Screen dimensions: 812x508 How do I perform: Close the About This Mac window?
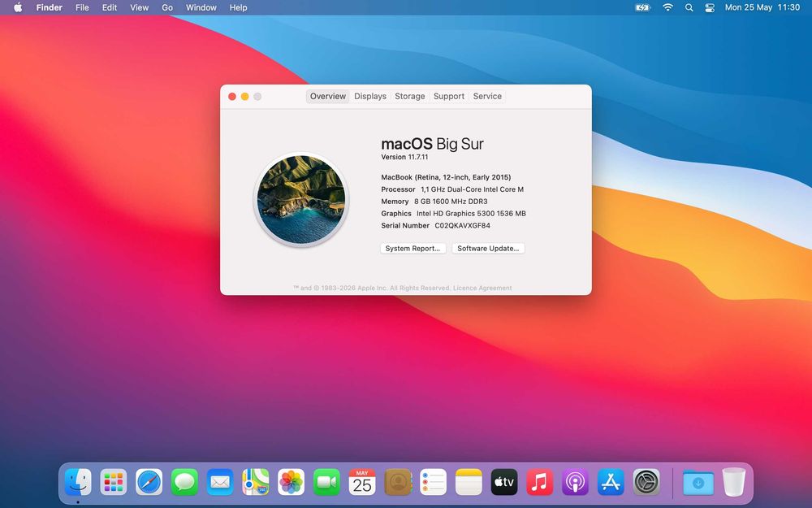tap(232, 97)
